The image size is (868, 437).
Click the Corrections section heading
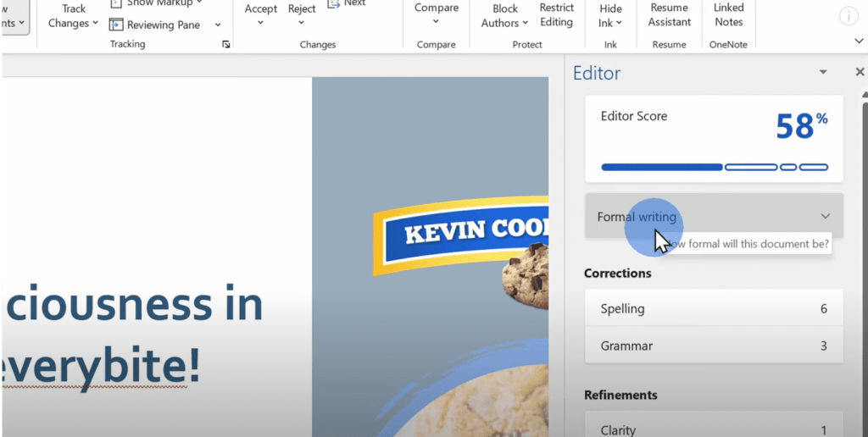(617, 274)
